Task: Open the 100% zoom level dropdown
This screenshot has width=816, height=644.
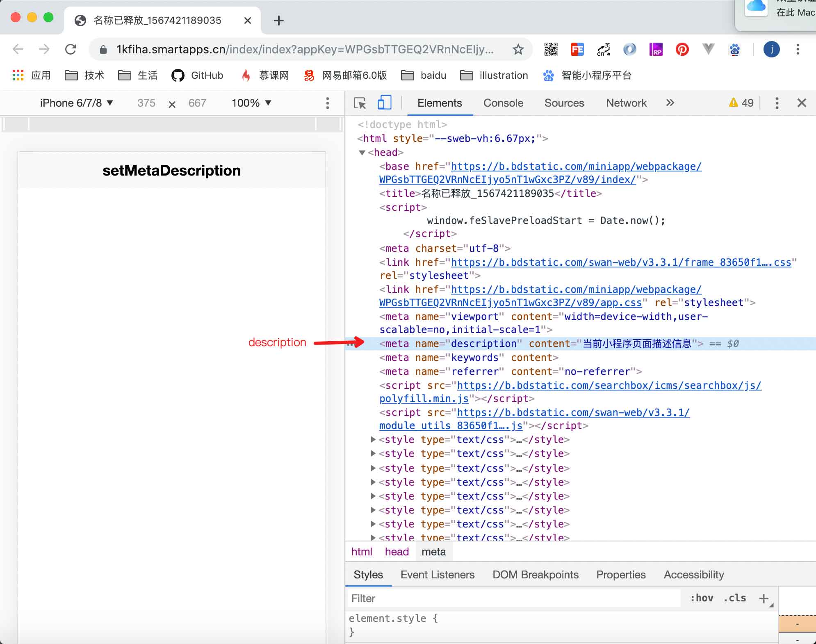Action: pyautogui.click(x=251, y=103)
